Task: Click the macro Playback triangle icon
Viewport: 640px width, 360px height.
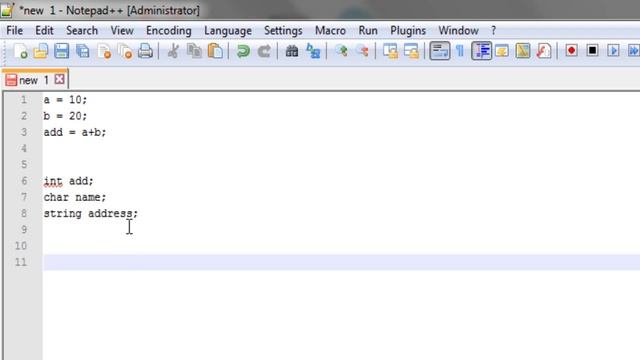Action: coord(613,51)
